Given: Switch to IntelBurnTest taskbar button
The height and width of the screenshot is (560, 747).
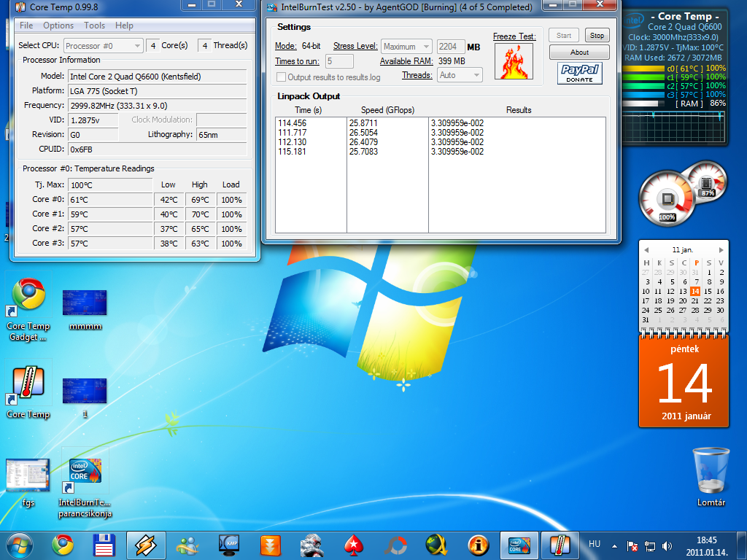Looking at the screenshot, I should click(519, 545).
